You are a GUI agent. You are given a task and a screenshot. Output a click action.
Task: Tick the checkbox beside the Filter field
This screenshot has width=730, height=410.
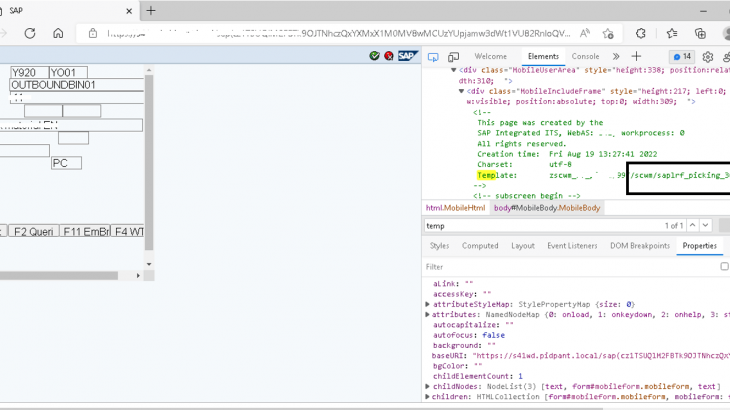[x=725, y=267]
